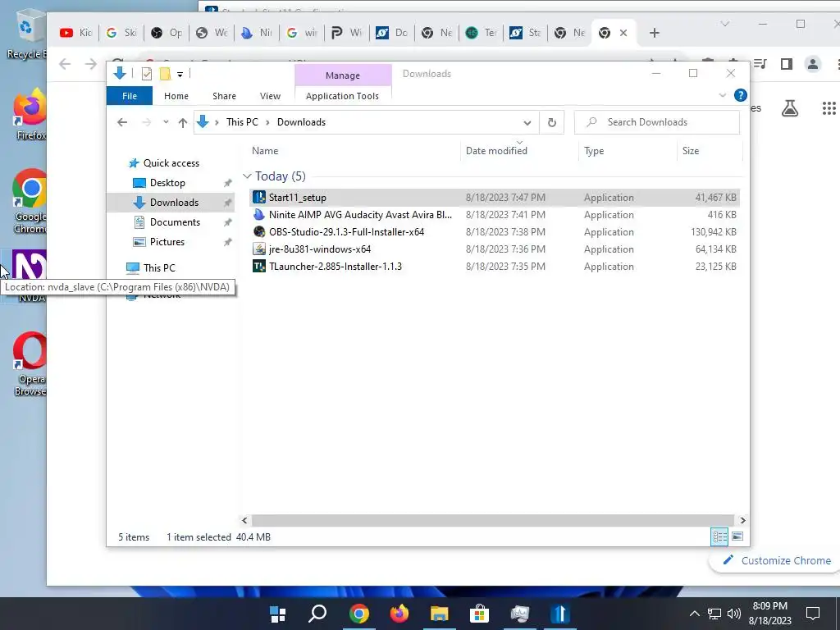The image size is (840, 630).
Task: Open the File menu in Explorer
Action: click(x=129, y=96)
